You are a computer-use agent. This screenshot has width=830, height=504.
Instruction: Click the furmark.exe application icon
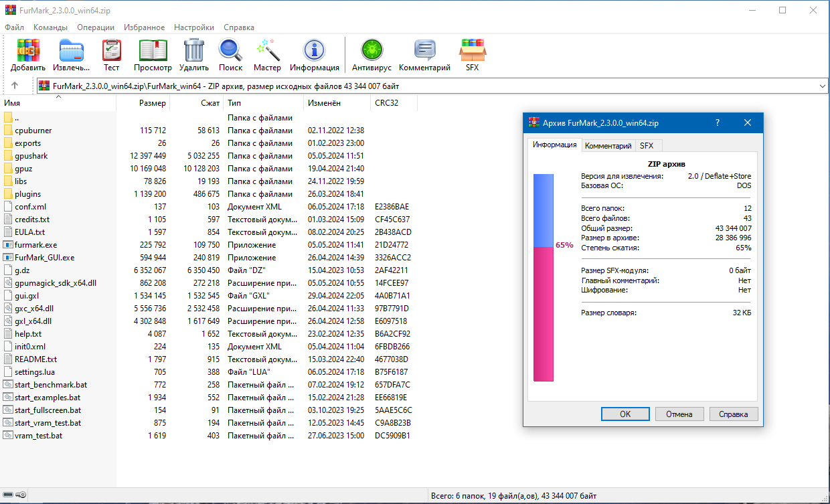click(x=8, y=245)
